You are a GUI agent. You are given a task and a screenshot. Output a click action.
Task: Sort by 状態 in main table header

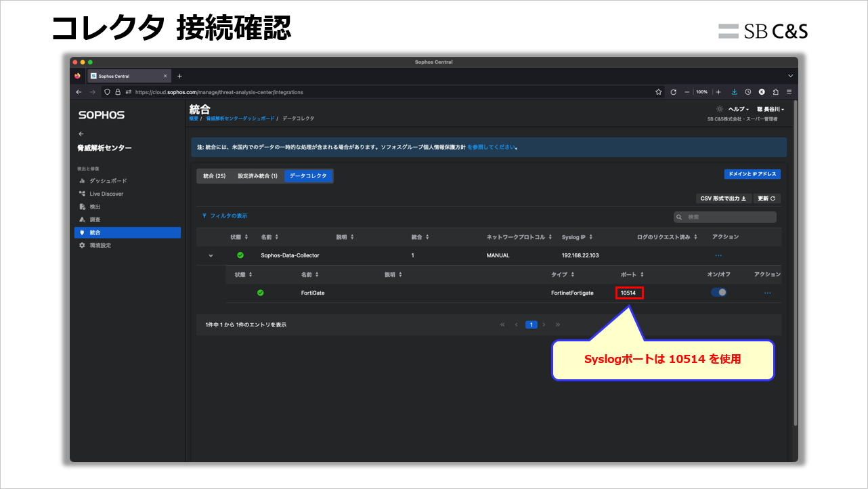click(239, 237)
